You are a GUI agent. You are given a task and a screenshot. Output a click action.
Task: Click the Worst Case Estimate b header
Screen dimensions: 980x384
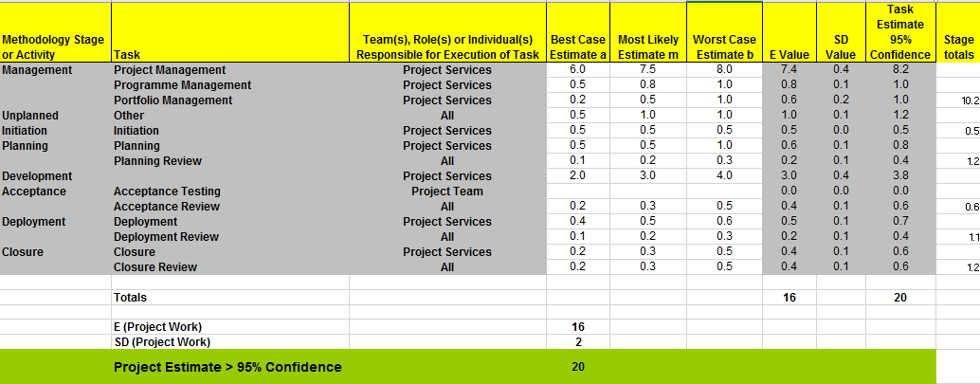point(724,46)
